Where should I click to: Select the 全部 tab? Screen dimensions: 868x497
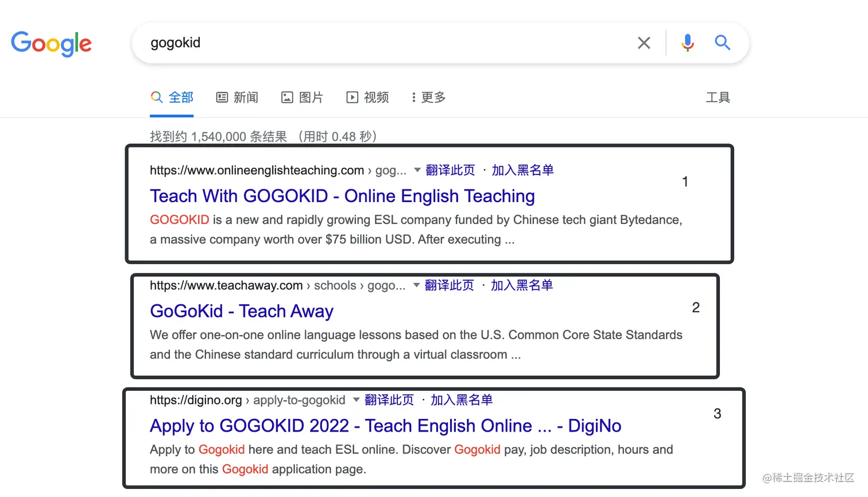pos(172,98)
